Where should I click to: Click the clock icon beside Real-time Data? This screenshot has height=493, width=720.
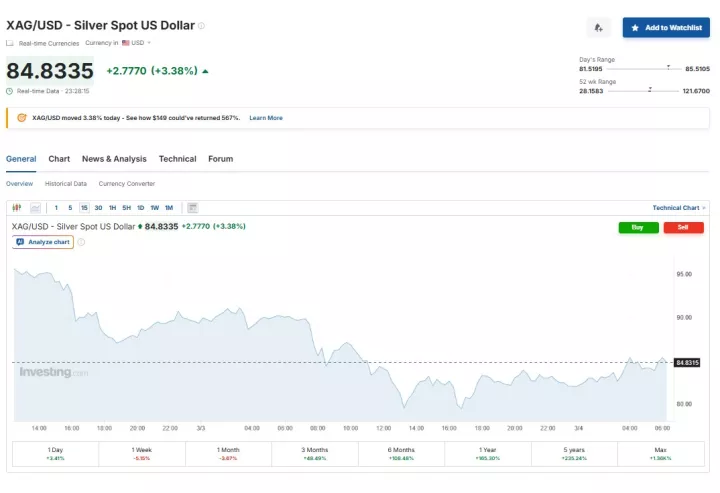(x=10, y=91)
